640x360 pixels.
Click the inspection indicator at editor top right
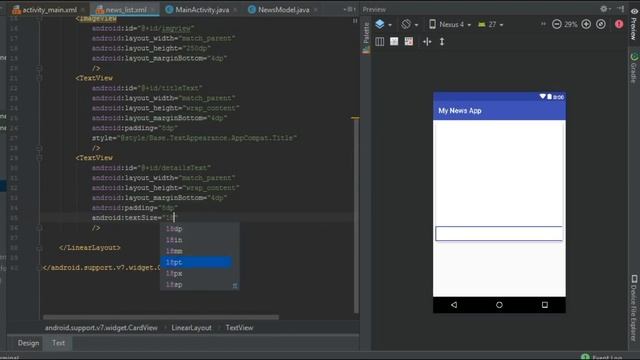click(x=355, y=20)
